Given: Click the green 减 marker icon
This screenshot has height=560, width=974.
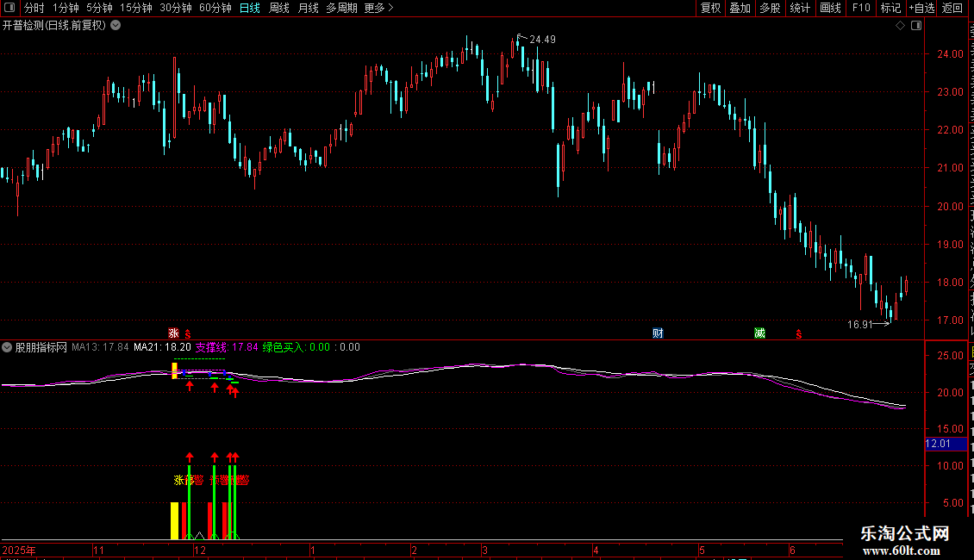Looking at the screenshot, I should tap(759, 333).
